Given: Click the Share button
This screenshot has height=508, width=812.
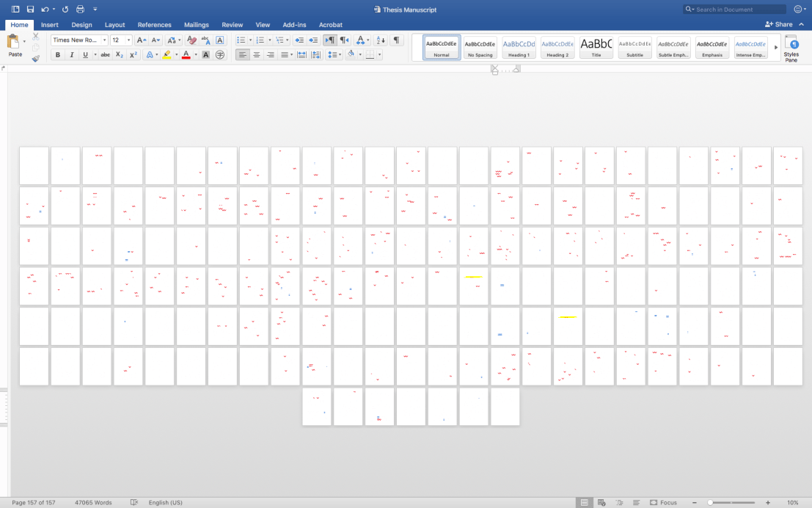Looking at the screenshot, I should point(779,24).
